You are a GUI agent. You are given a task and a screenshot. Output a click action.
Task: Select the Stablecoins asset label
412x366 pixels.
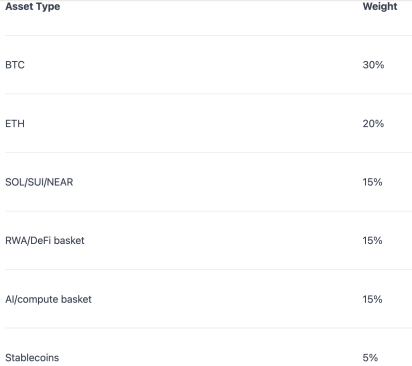tap(32, 358)
